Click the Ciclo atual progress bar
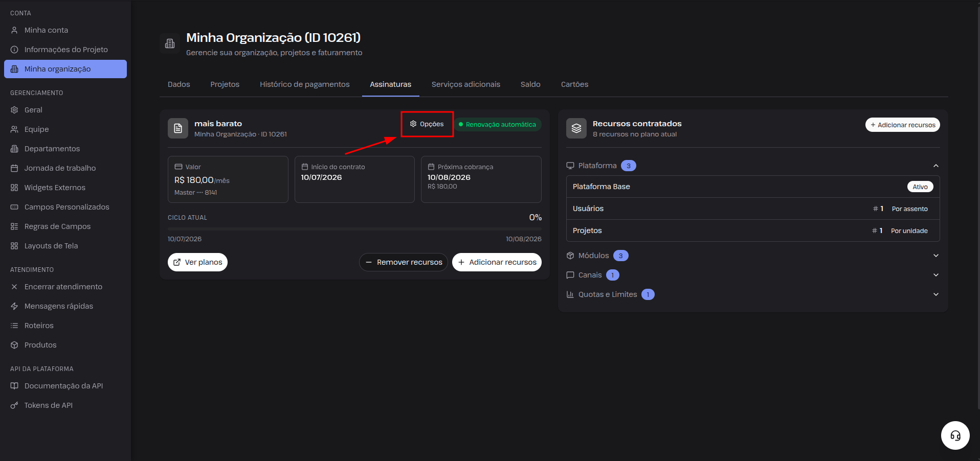980x461 pixels. tap(354, 229)
